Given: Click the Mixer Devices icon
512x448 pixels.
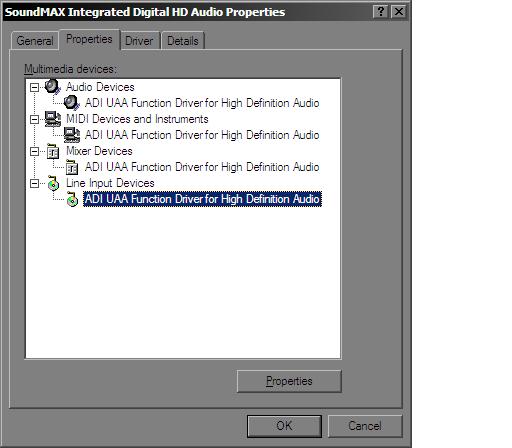Looking at the screenshot, I should [53, 151].
